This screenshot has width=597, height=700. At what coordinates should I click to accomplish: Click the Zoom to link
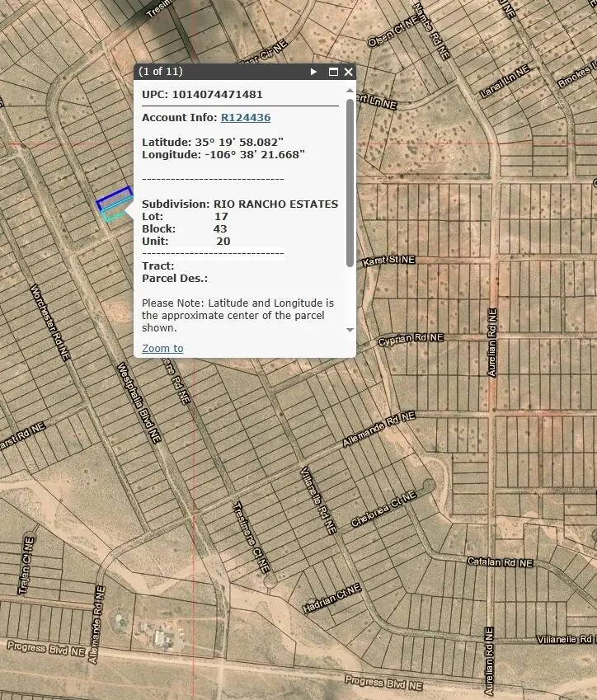pos(162,348)
